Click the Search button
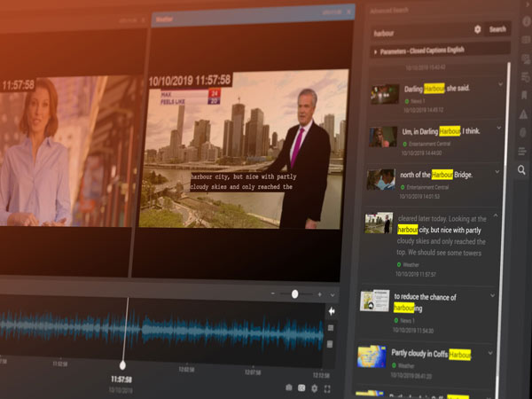 coord(497,29)
